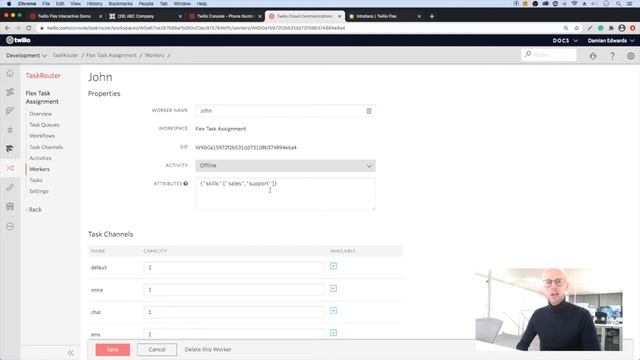Click the Attributes help question icon
The height and width of the screenshot is (360, 640).
pyautogui.click(x=186, y=184)
